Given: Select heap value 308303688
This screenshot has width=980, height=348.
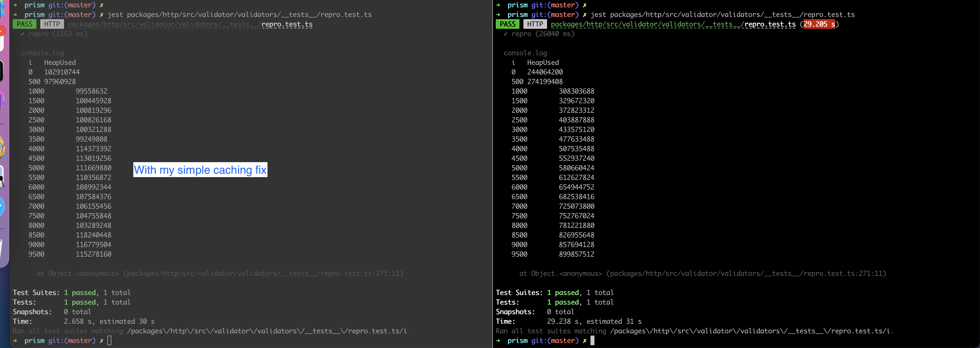Looking at the screenshot, I should 576,91.
